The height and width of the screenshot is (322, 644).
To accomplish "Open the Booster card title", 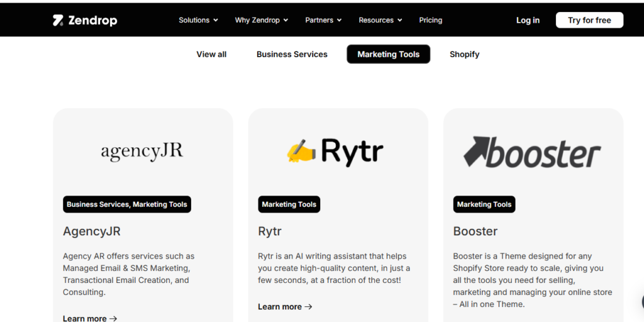I will point(475,231).
